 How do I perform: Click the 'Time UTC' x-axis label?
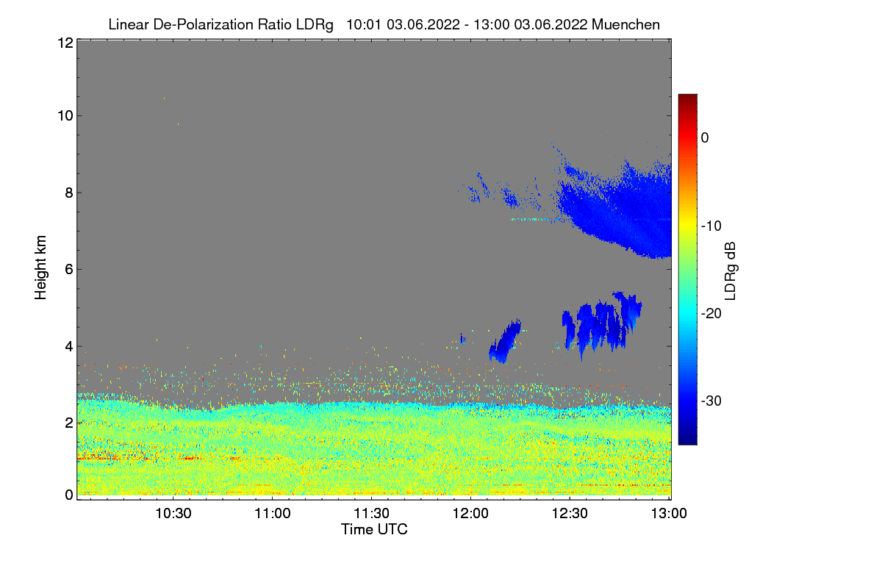tap(374, 529)
